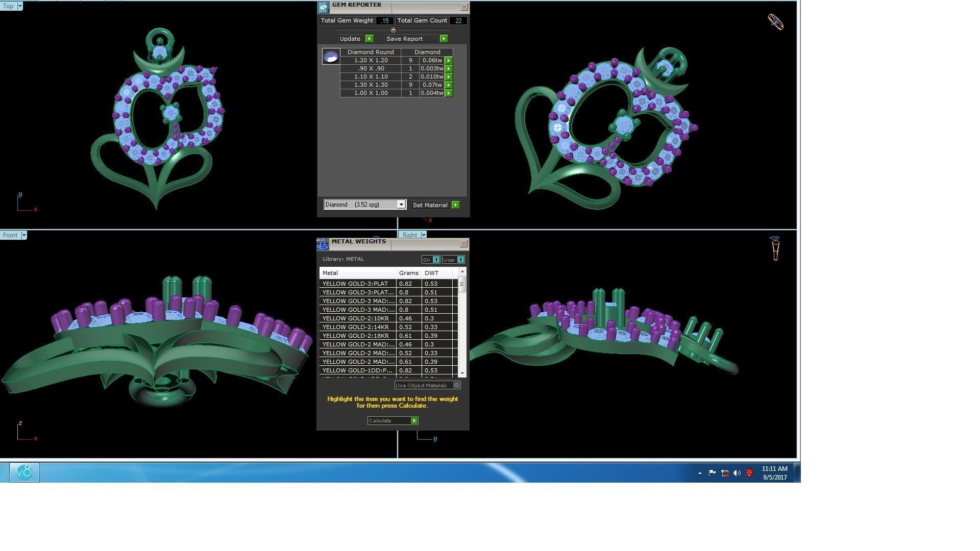The width and height of the screenshot is (980, 551).
Task: Click the volume icon in the system tray
Action: tap(737, 473)
